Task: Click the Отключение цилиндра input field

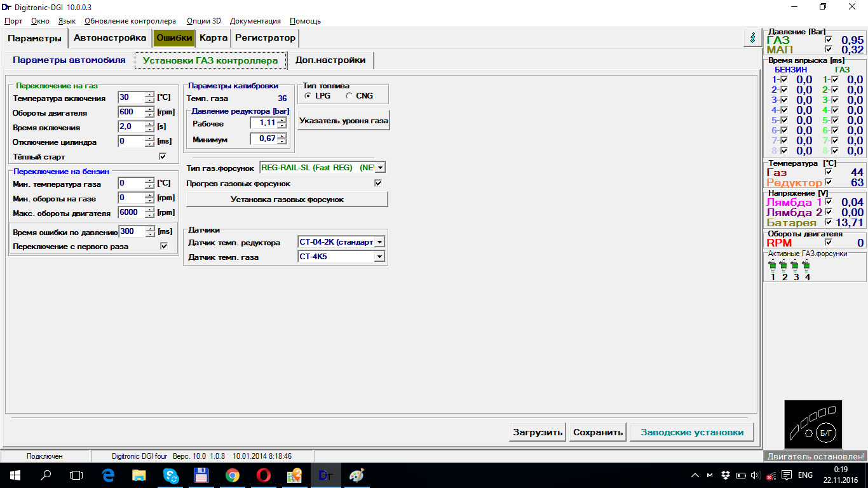Action: (132, 141)
